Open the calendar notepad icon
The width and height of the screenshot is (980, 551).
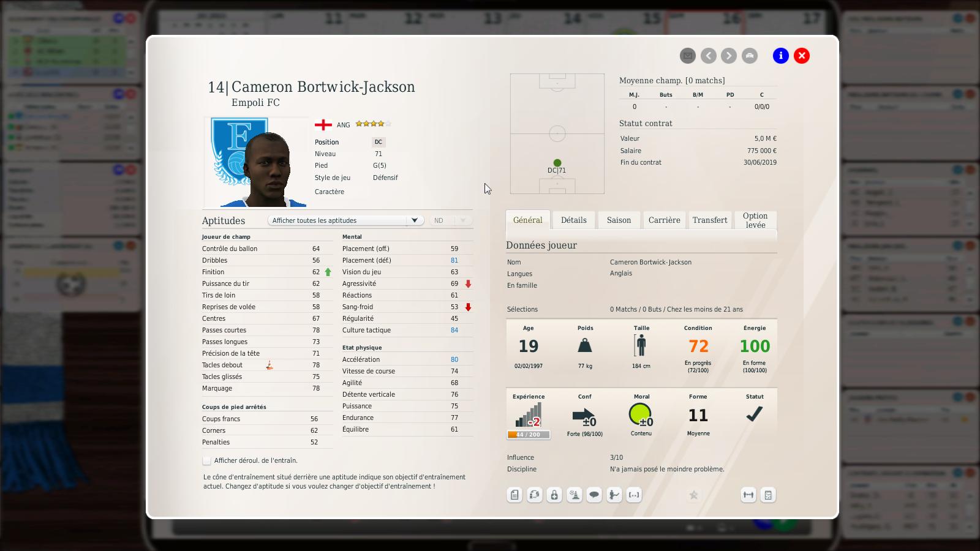tap(768, 495)
